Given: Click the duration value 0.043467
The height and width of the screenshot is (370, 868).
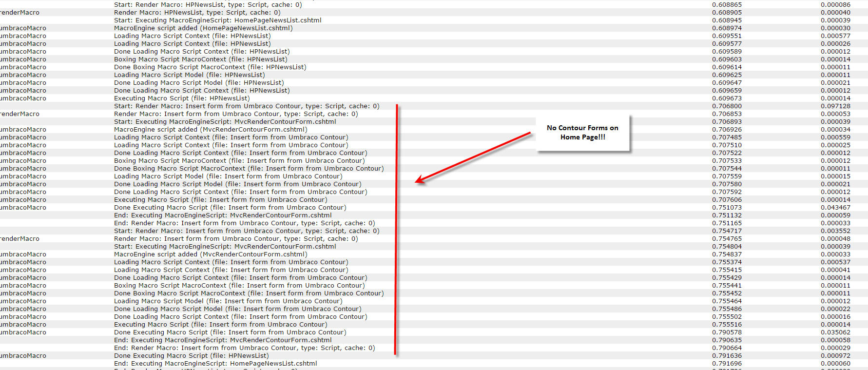Looking at the screenshot, I should (835, 208).
